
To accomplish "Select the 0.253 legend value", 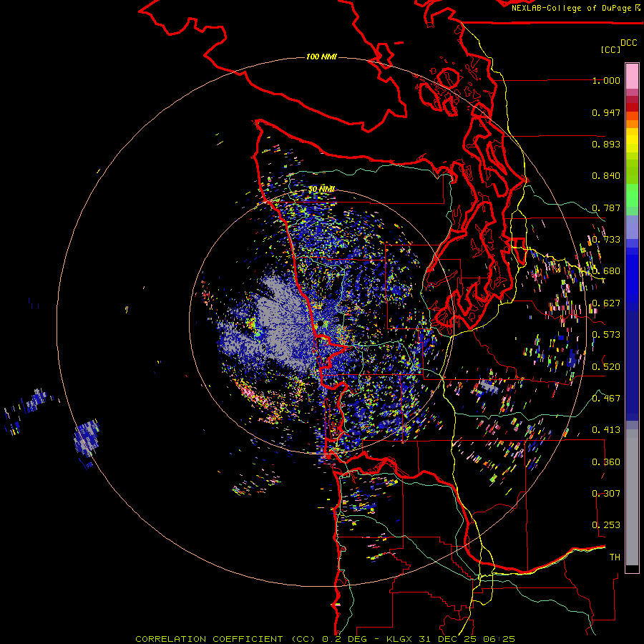I will coord(606,525).
